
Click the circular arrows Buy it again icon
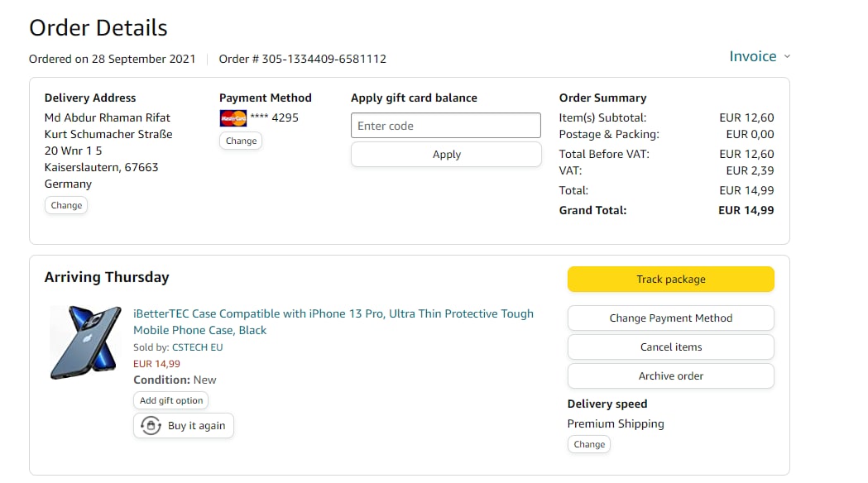(151, 426)
